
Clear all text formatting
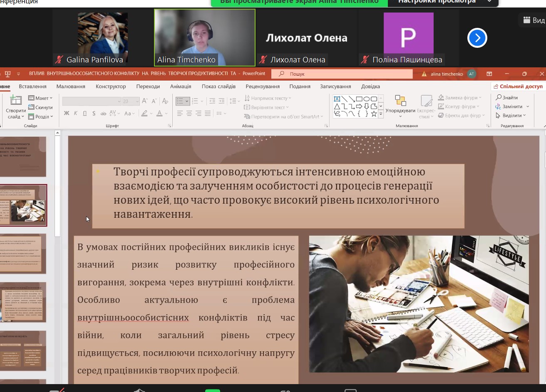165,101
